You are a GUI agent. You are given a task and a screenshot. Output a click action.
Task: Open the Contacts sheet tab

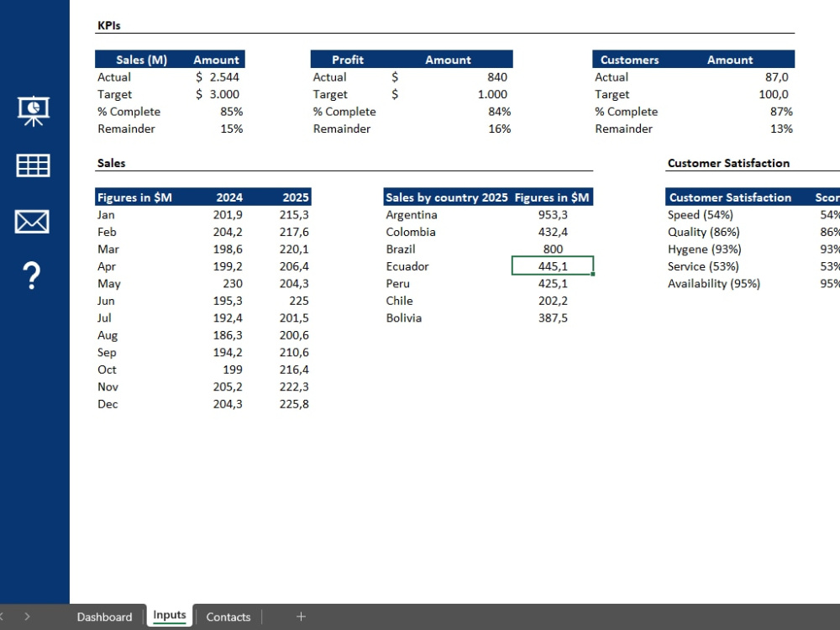[228, 617]
